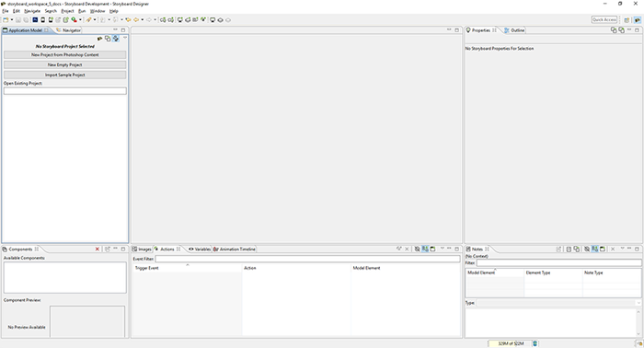Image resolution: width=644 pixels, height=348 pixels.
Task: Open the Actions panel view menu chevron
Action: [x=443, y=249]
